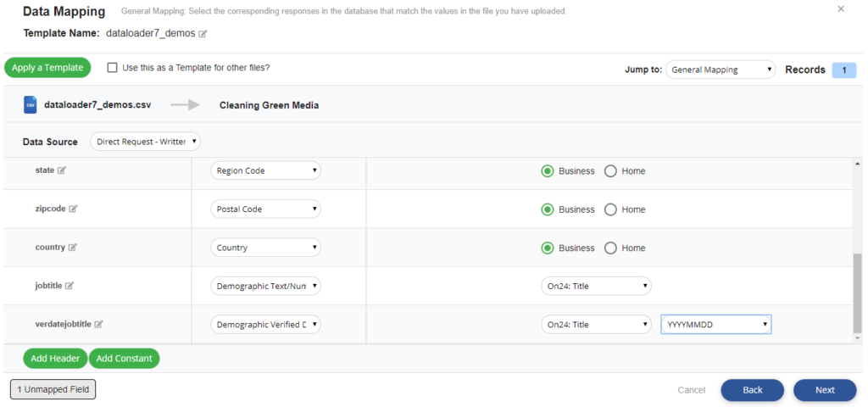Viewport: 868px width, 407px height.
Task: Click edit icon beside country field
Action: pos(72,248)
